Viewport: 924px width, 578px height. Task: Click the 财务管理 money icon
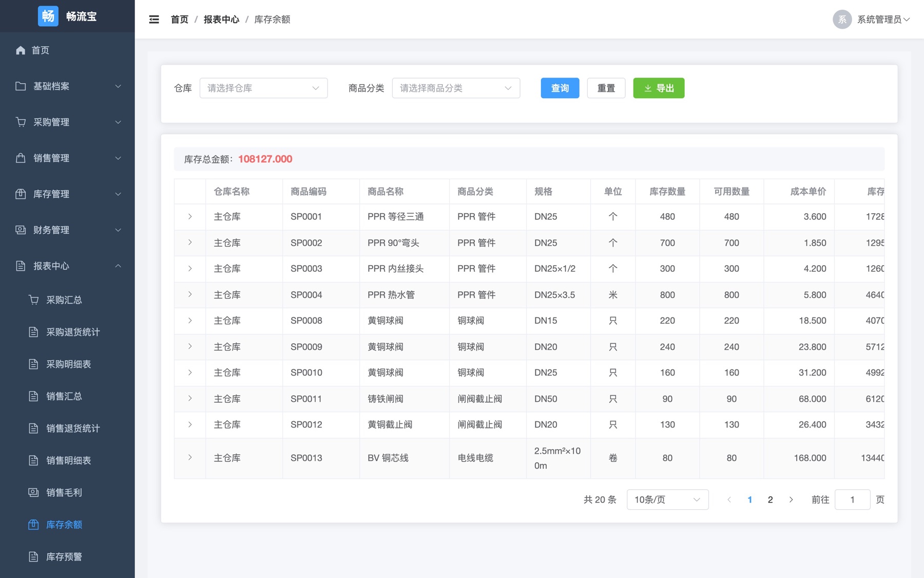click(x=21, y=230)
